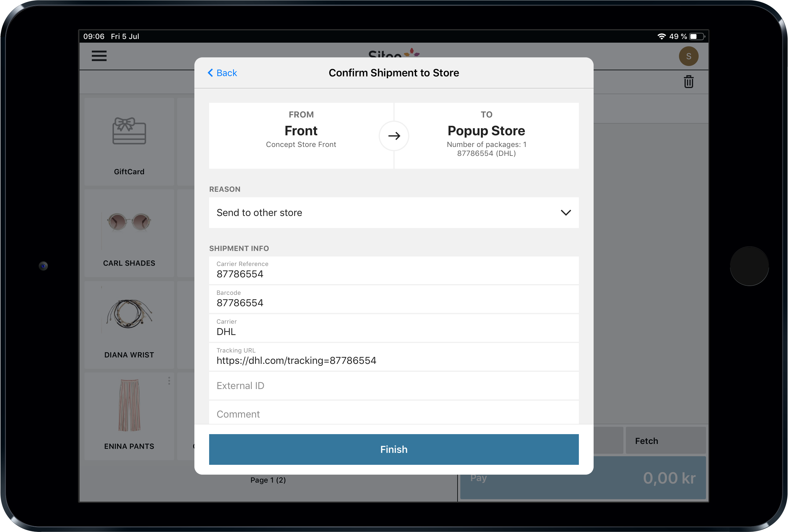Tap the clock showing 09:06
Screen dimensions: 788x532
click(94, 36)
